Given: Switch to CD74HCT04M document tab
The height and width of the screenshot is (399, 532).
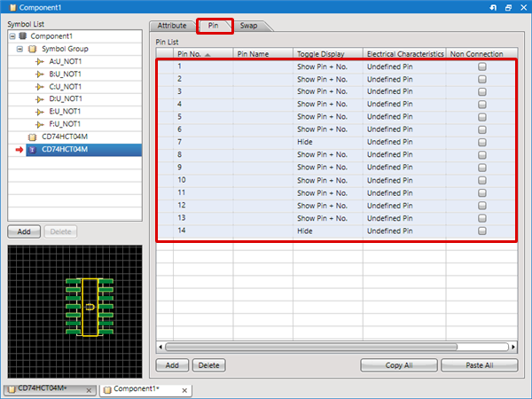Looking at the screenshot, I should coord(51,389).
